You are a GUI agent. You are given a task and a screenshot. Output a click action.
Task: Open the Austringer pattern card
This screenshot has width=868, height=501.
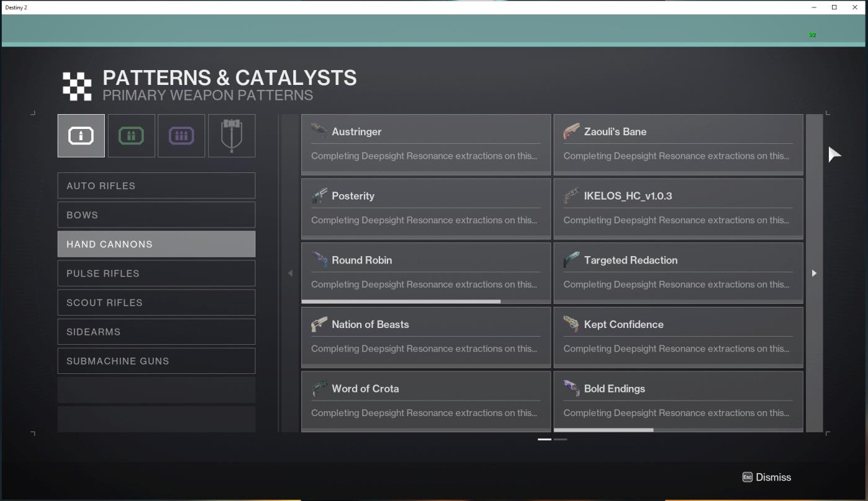(426, 144)
